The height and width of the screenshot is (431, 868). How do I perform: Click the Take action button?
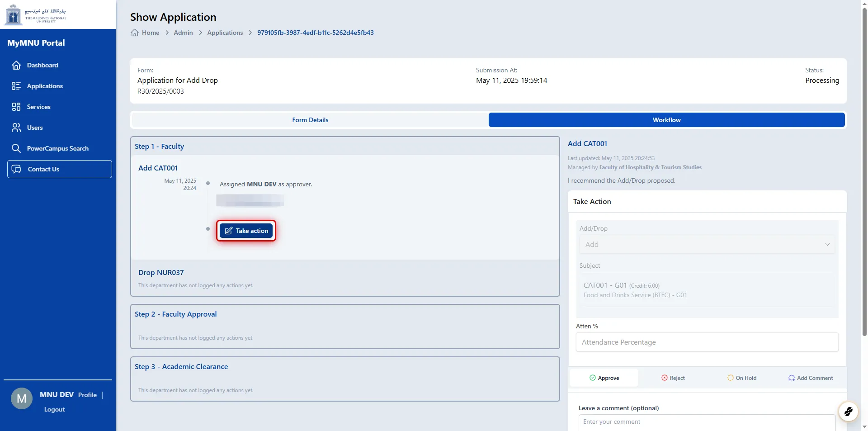(246, 231)
